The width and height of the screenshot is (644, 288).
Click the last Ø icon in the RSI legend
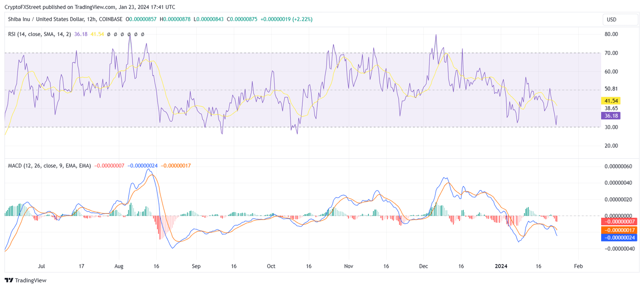pos(143,34)
